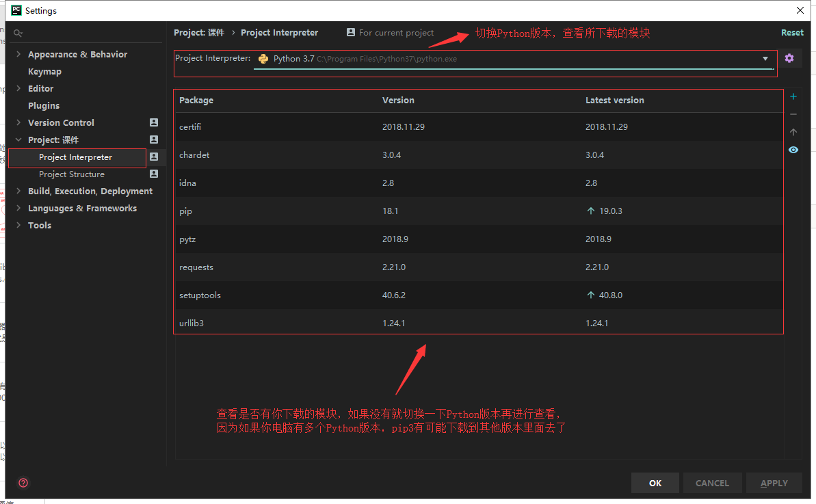816x504 pixels.
Task: Click the upgrade arrow next to pip 19.0.3
Action: tap(591, 211)
